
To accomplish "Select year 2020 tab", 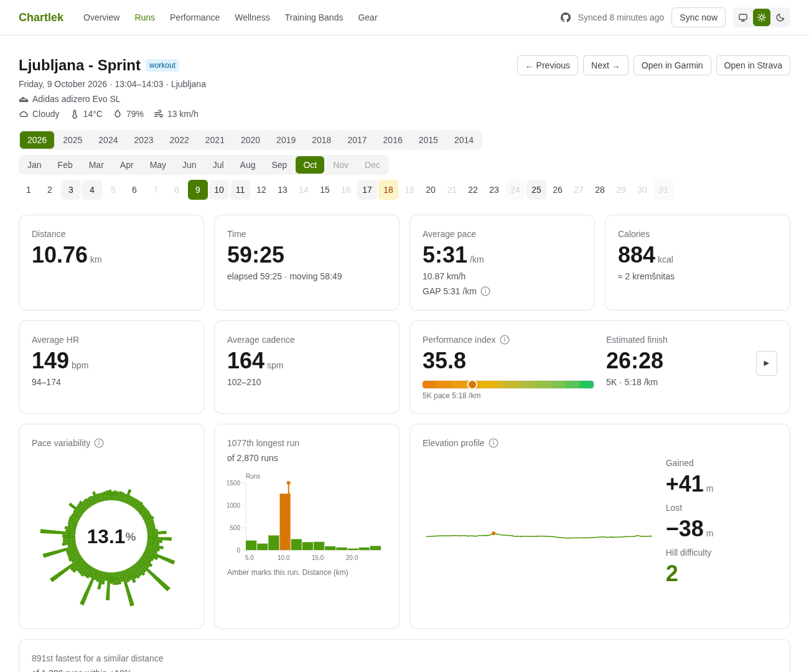I will (x=250, y=140).
